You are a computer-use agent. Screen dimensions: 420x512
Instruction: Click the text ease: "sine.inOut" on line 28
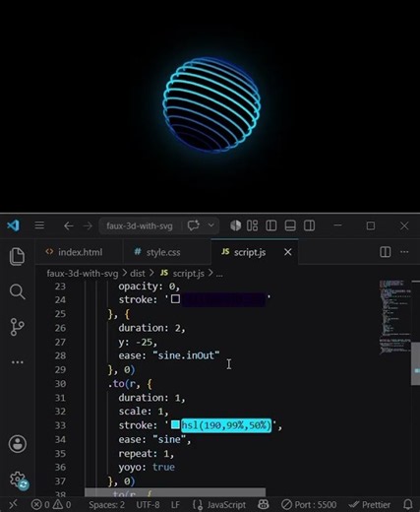(x=169, y=355)
